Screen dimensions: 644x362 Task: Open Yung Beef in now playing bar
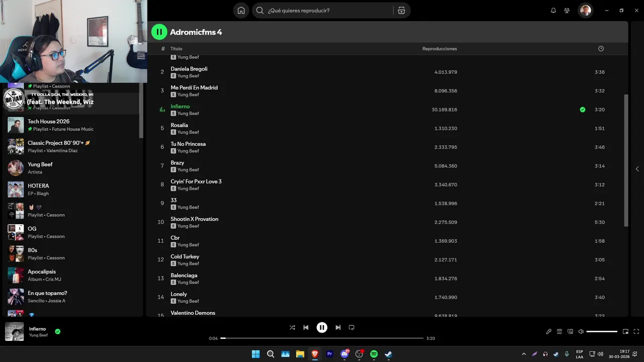pyautogui.click(x=38, y=335)
